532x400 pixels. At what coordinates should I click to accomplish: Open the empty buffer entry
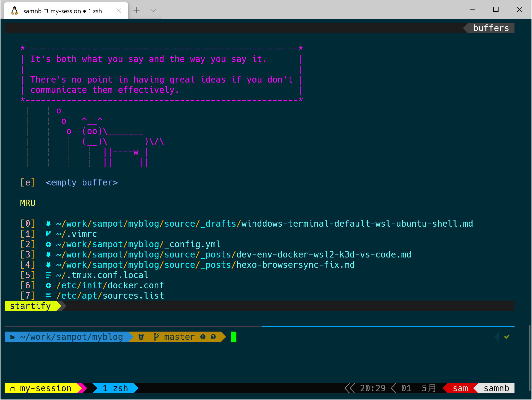[82, 182]
